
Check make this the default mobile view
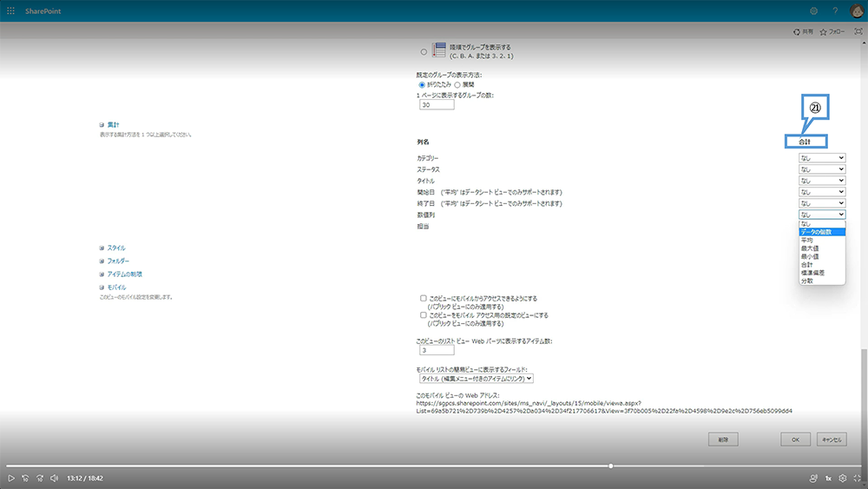[x=423, y=314]
